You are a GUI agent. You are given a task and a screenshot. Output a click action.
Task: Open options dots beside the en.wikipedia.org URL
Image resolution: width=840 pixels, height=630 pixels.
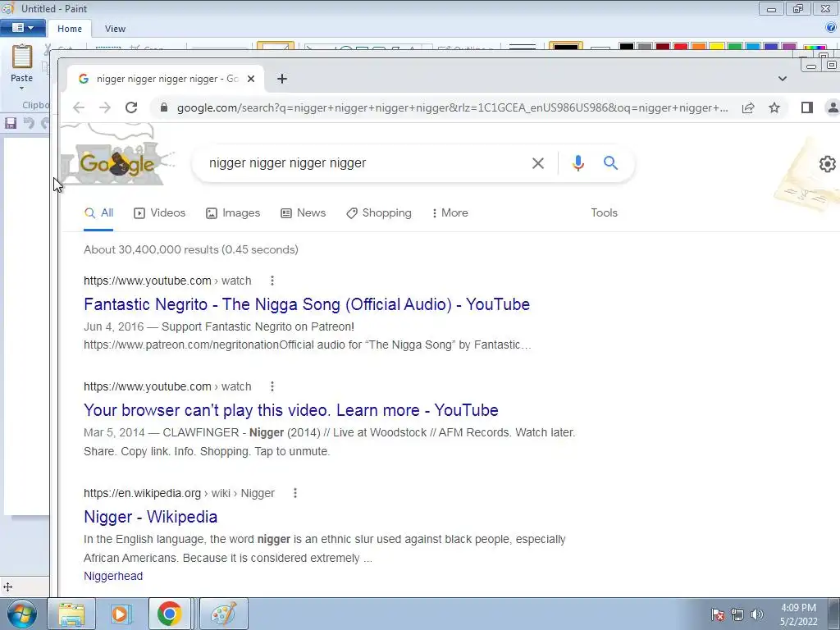click(x=295, y=493)
